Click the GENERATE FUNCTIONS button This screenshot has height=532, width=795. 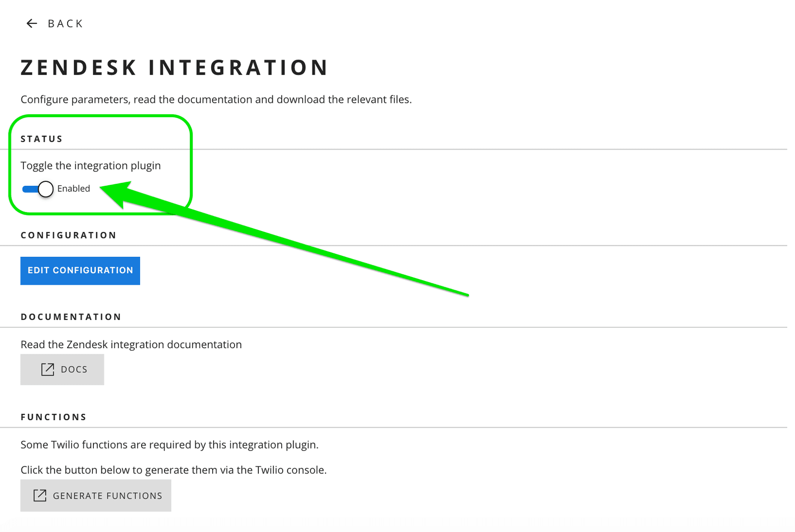tap(95, 495)
